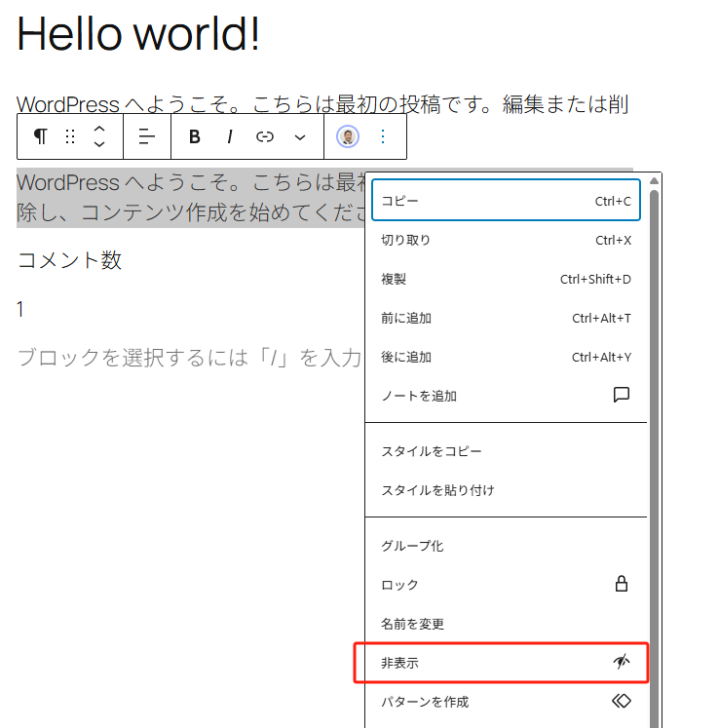Image resolution: width=719 pixels, height=728 pixels.
Task: Expand the more formatting options chevron
Action: (x=300, y=136)
